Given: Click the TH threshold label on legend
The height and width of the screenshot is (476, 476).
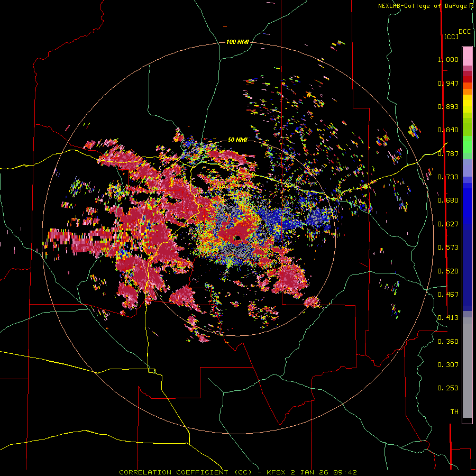Looking at the screenshot, I should click(454, 412).
